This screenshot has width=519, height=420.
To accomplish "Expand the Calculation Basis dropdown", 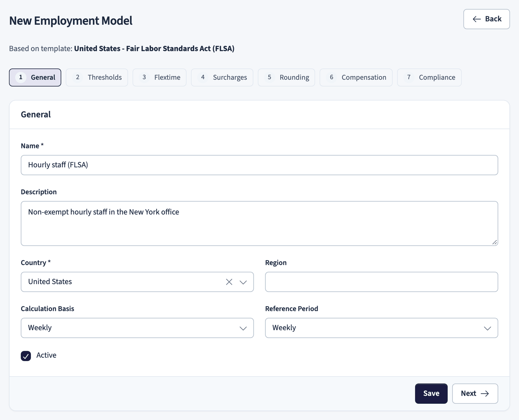I will click(x=137, y=328).
